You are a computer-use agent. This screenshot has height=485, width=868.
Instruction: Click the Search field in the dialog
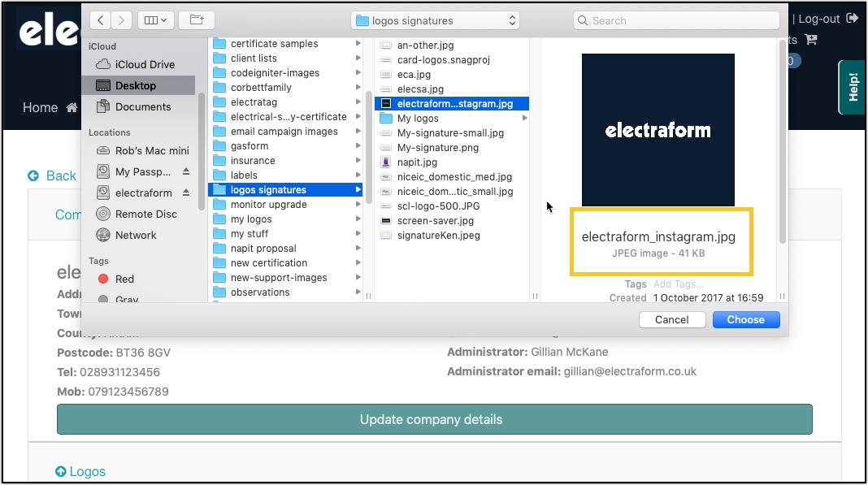(x=676, y=20)
